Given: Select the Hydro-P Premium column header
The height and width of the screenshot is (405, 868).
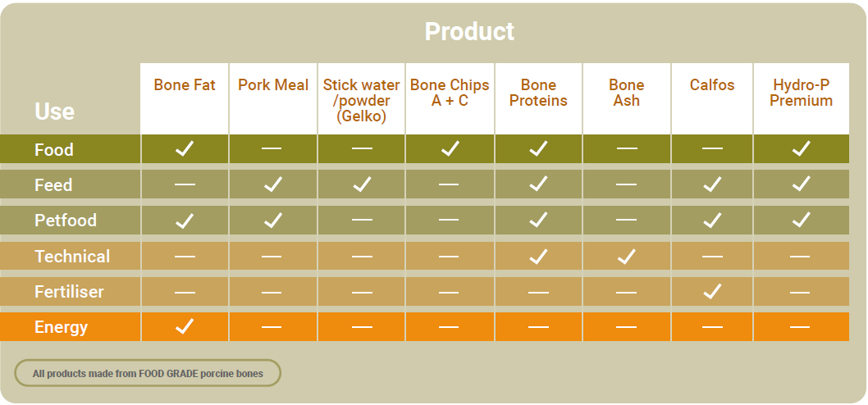Looking at the screenshot, I should tap(801, 93).
